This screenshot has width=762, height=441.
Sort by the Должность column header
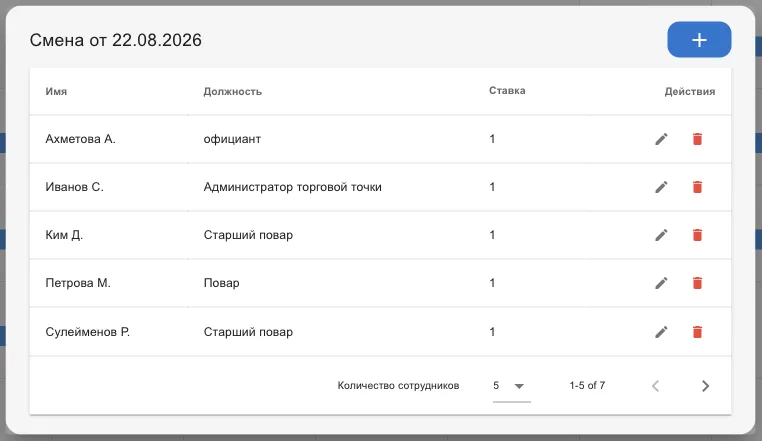click(232, 91)
